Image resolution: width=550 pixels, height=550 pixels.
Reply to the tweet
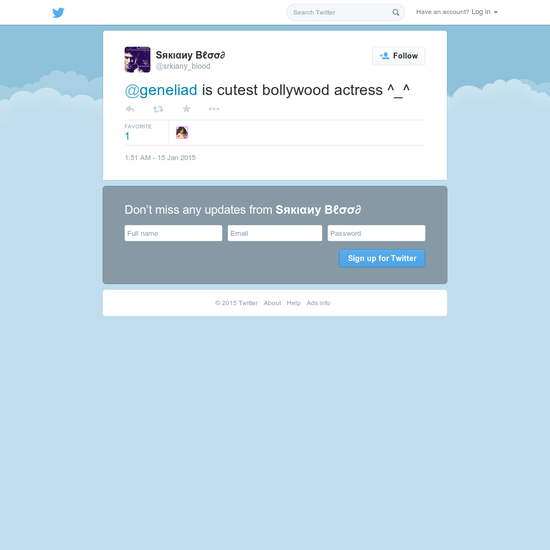[x=130, y=109]
